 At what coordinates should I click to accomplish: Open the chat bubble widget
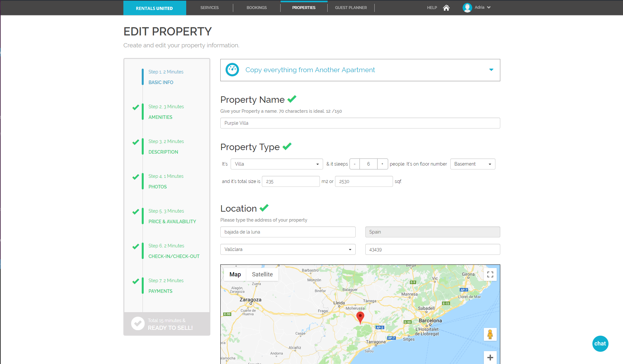pos(600,343)
